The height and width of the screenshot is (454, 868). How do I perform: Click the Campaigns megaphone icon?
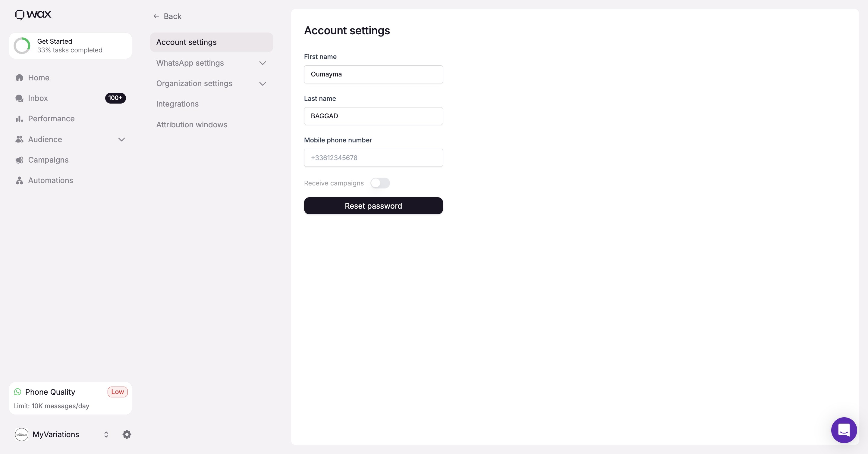tap(19, 160)
